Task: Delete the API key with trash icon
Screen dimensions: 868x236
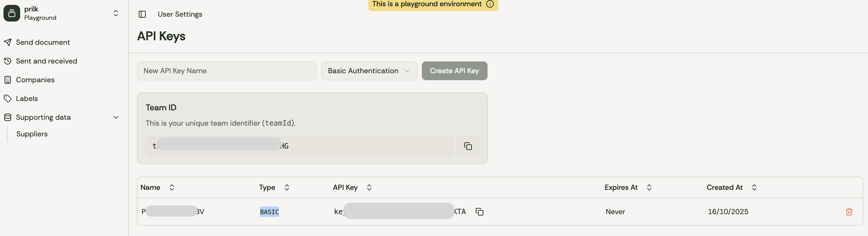Action: pyautogui.click(x=849, y=212)
